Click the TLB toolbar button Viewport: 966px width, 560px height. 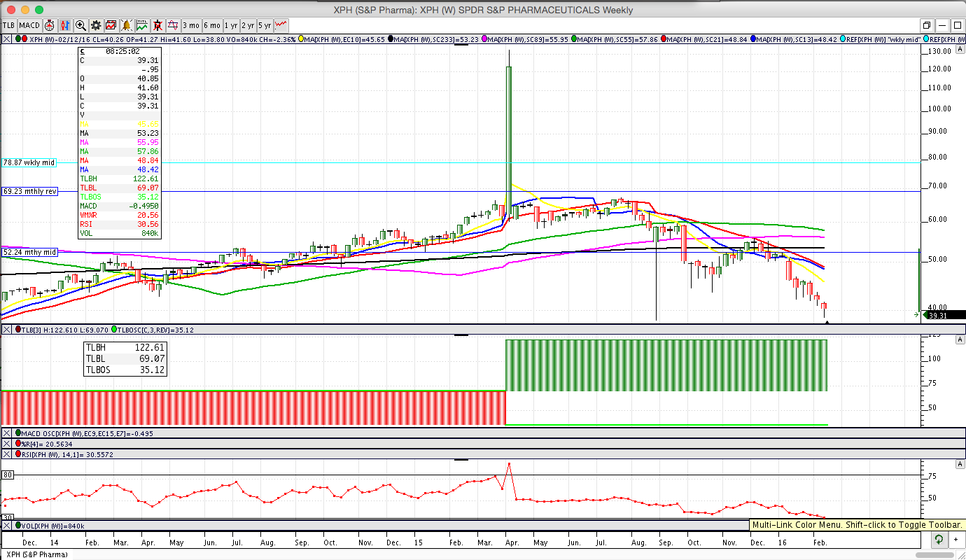[9, 25]
